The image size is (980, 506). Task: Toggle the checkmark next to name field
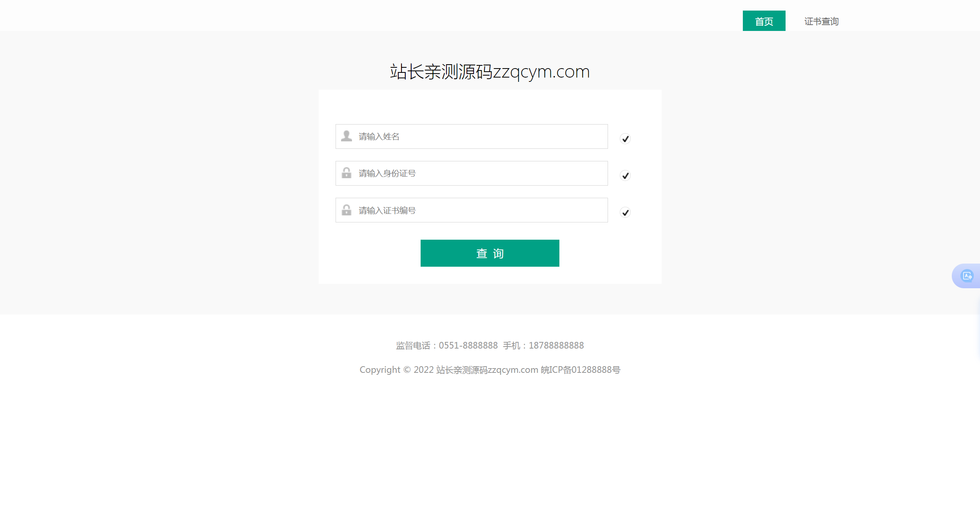pos(625,139)
